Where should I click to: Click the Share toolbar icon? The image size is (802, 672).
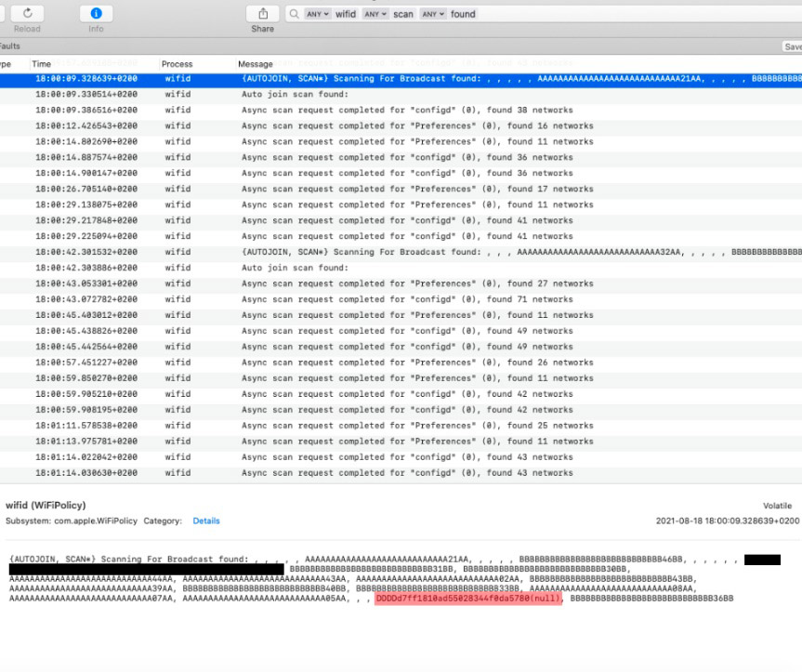[262, 14]
